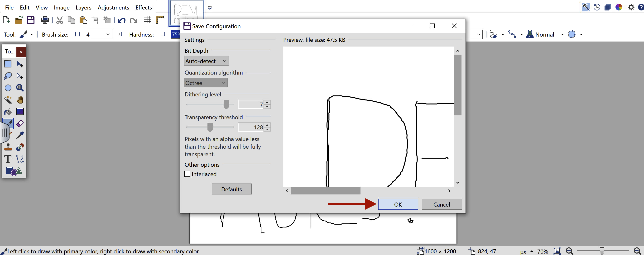Enable the Interlaced checkbox
The height and width of the screenshot is (255, 644).
187,174
